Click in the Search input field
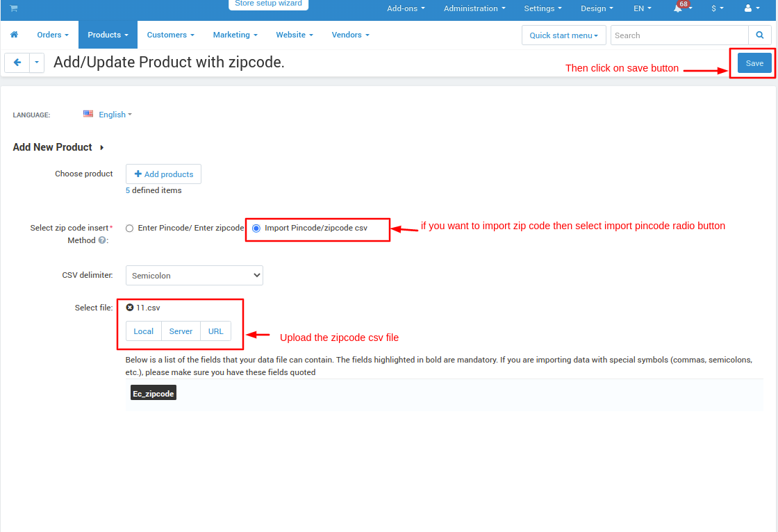 (x=679, y=35)
